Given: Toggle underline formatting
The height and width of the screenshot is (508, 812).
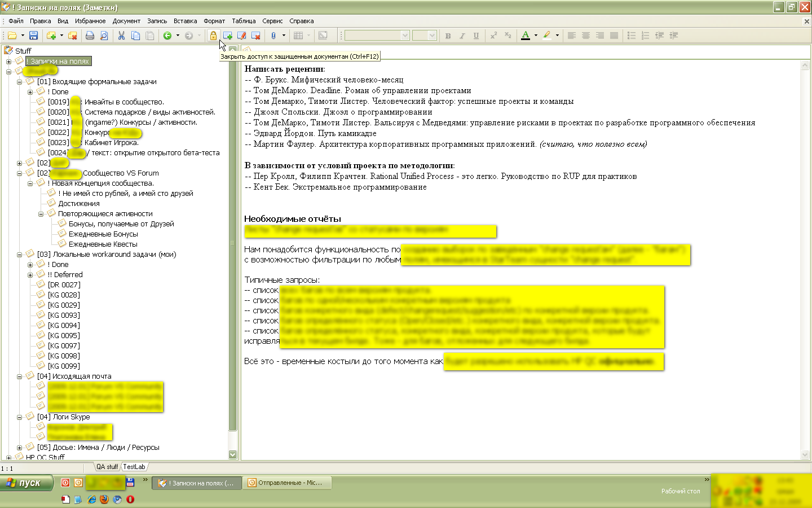Looking at the screenshot, I should point(476,36).
